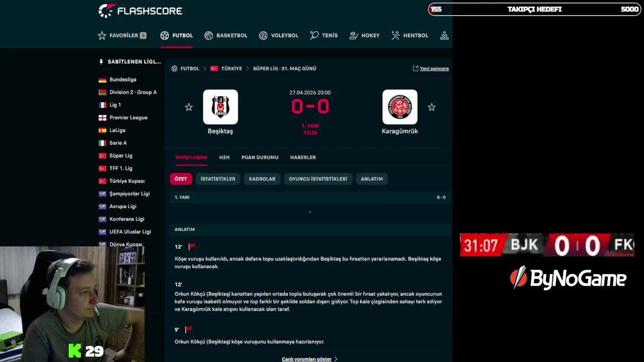Open Serie A in pinned leagues

click(x=118, y=143)
